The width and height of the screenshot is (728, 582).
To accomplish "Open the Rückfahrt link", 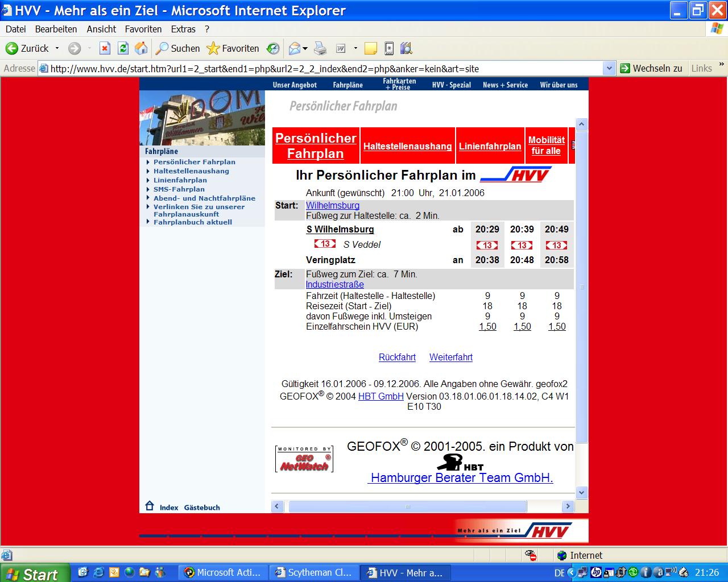I will coord(397,357).
